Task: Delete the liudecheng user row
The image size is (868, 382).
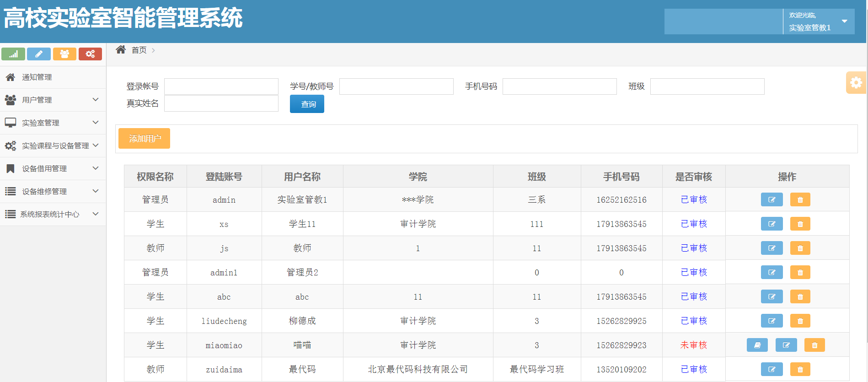Action: [x=800, y=321]
